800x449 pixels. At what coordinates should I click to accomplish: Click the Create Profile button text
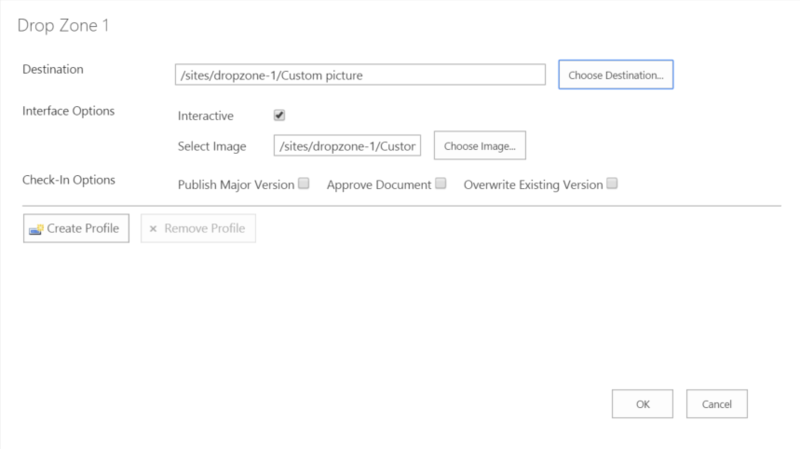click(83, 229)
